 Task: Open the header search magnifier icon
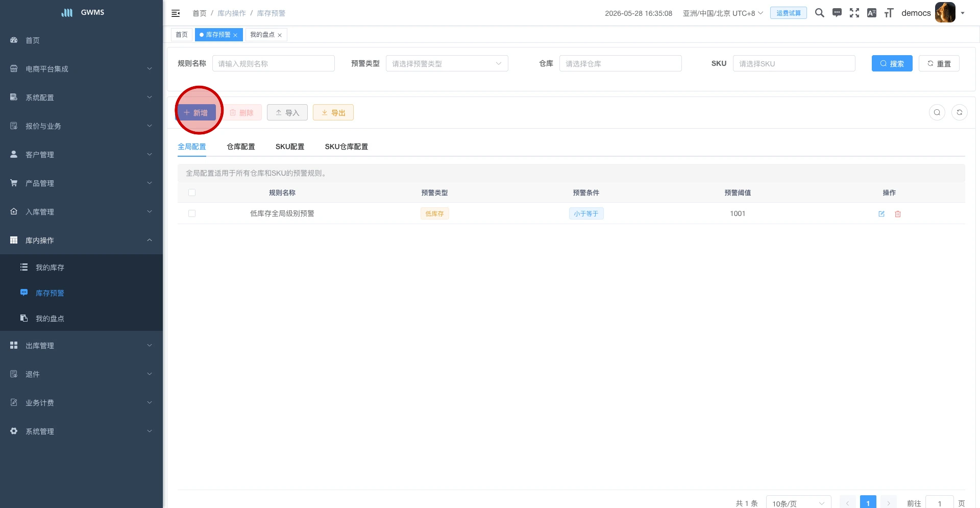click(820, 13)
